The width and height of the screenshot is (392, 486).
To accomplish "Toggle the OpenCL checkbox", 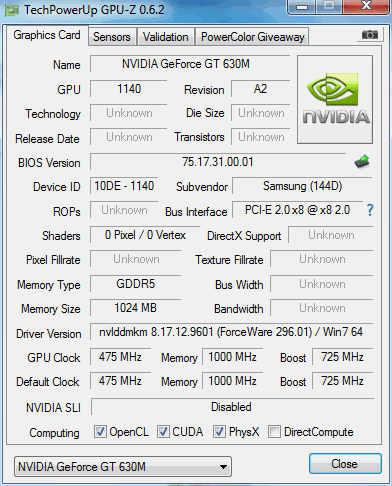I will pos(100,431).
